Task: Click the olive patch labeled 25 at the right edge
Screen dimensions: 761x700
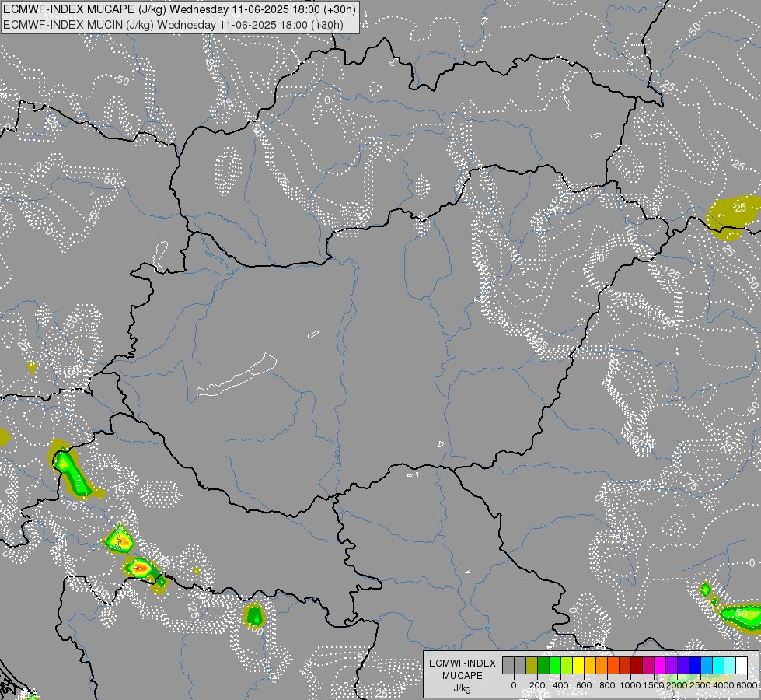Action: [x=733, y=218]
